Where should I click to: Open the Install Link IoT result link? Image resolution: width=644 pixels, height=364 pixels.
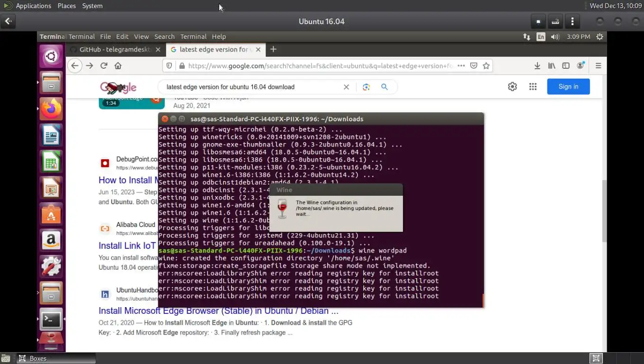pos(127,246)
